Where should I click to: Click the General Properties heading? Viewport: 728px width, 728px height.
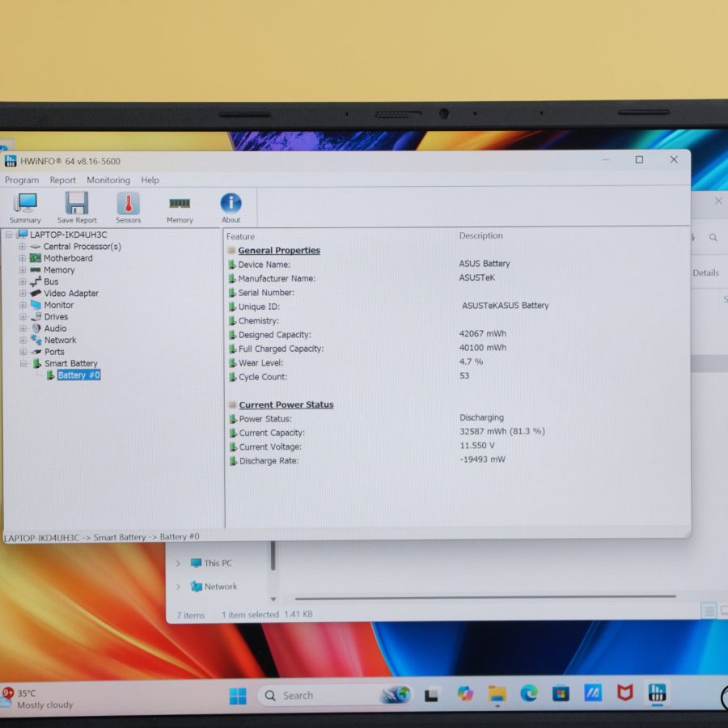click(279, 250)
